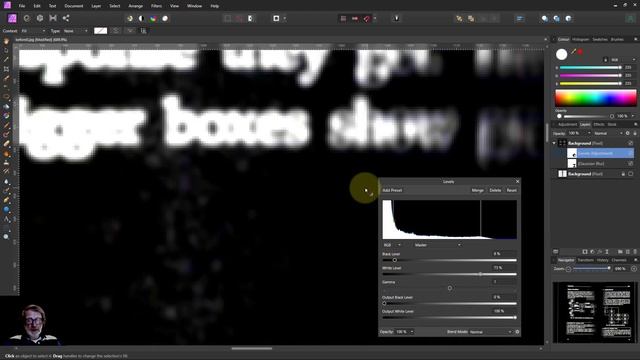Click the blue alignment icon in toolbar
Image resolution: width=640 pixels, height=360 pixels.
click(x=520, y=18)
